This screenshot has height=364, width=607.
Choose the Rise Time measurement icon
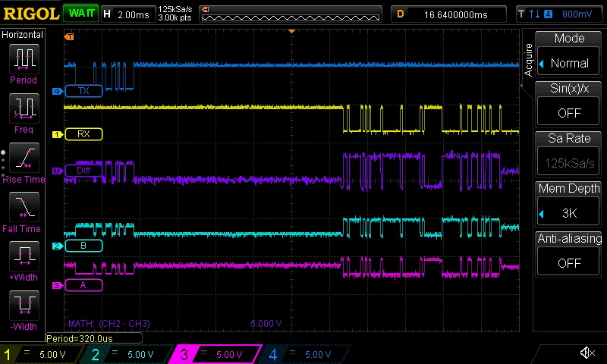point(24,157)
